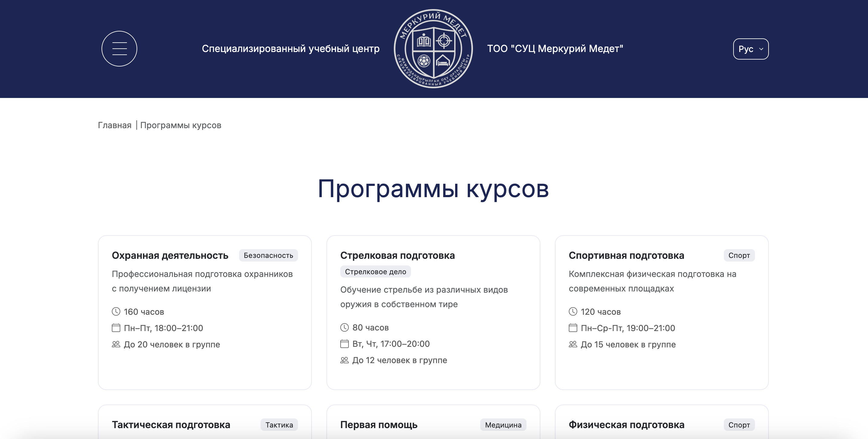Screen dimensions: 868x439
Task: Open the Спортивная подготовка course title
Action: 626,255
